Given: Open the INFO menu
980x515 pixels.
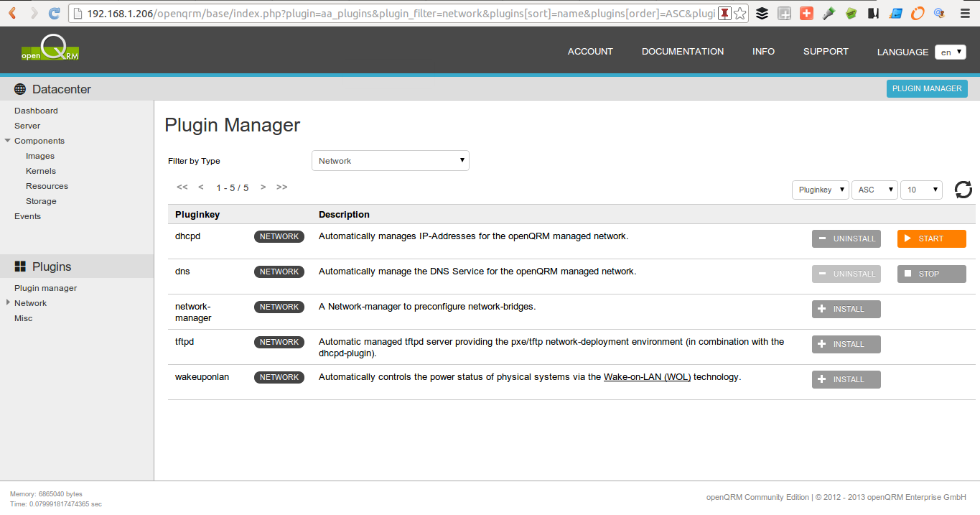Looking at the screenshot, I should coord(763,52).
